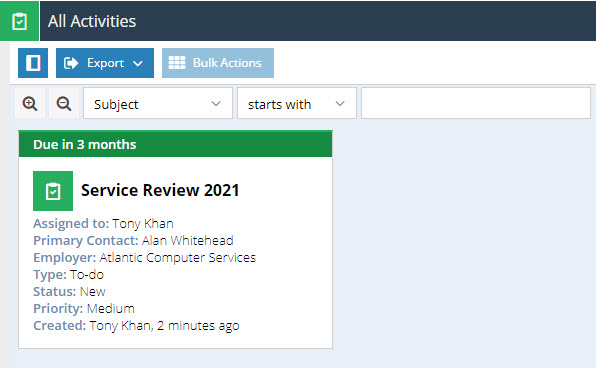Click the Export arrow icon
Image resolution: width=596 pixels, height=368 pixels.
tap(71, 63)
